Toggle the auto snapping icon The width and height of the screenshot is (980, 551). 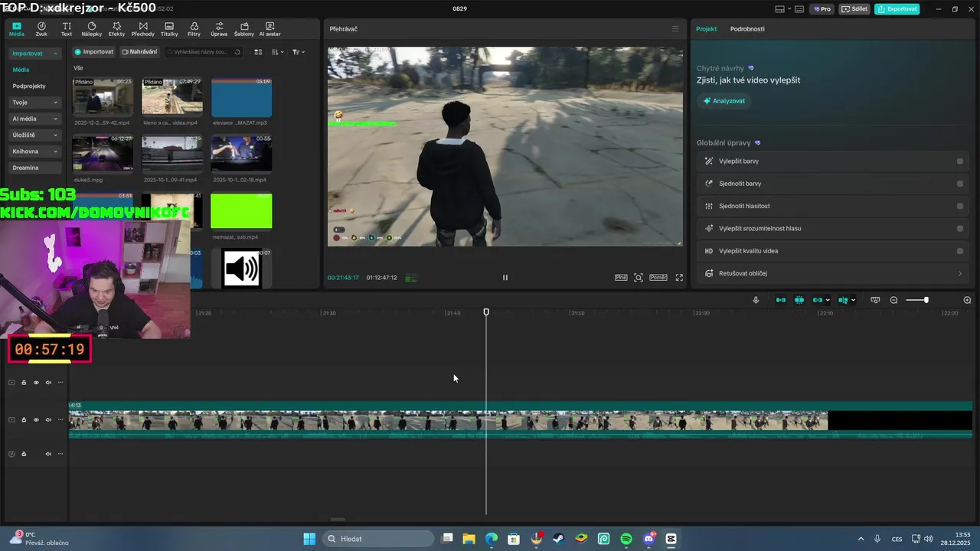[x=799, y=300]
